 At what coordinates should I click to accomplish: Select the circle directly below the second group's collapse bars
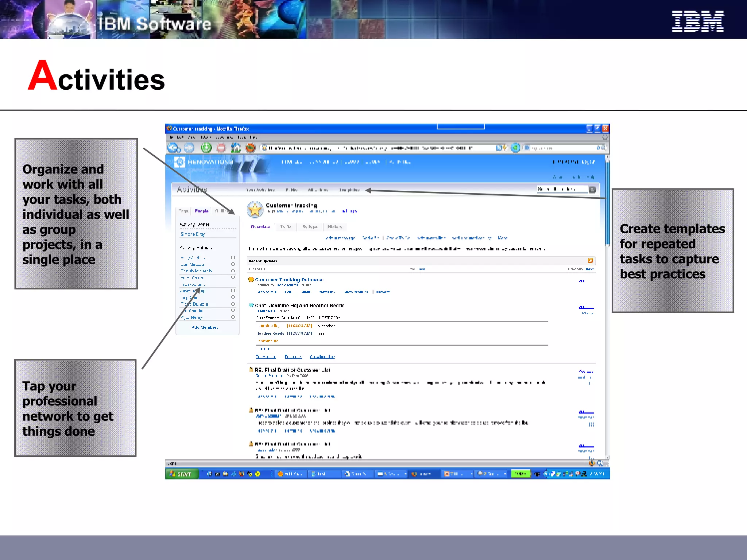point(233,297)
